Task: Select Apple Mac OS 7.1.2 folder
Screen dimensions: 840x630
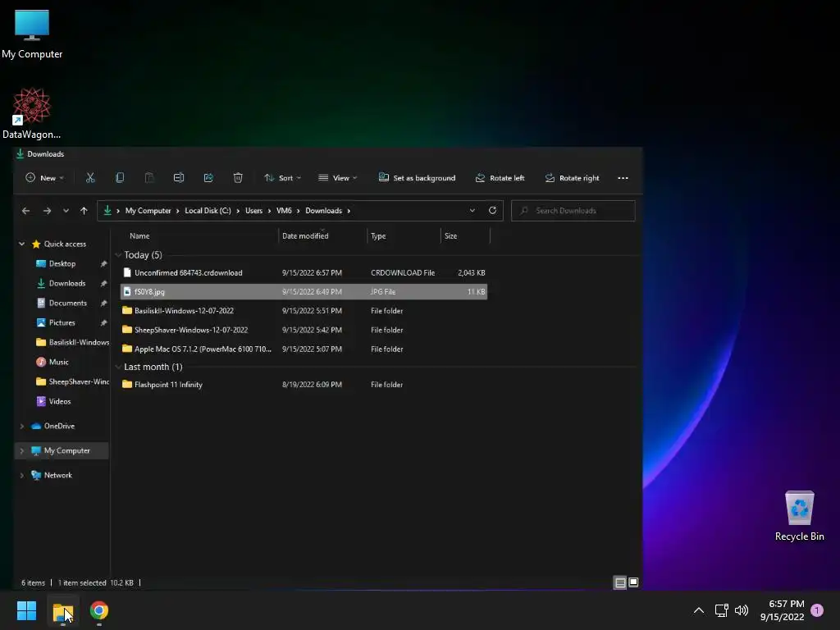Action: 304,349
